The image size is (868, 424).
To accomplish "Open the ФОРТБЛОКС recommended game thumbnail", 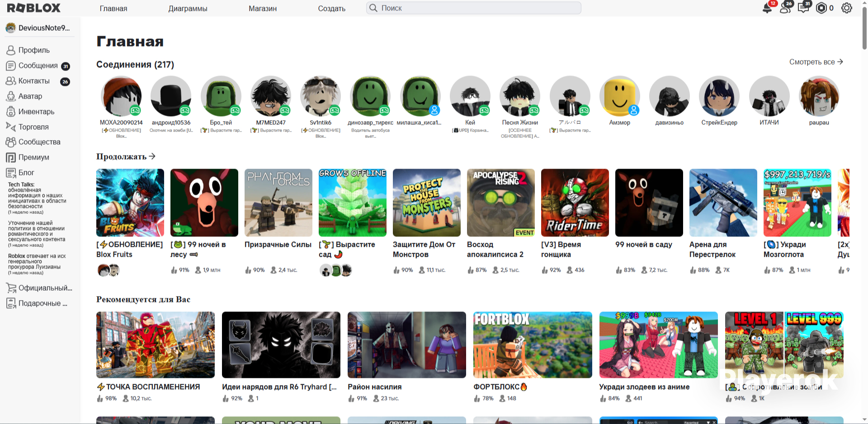I will tap(533, 345).
